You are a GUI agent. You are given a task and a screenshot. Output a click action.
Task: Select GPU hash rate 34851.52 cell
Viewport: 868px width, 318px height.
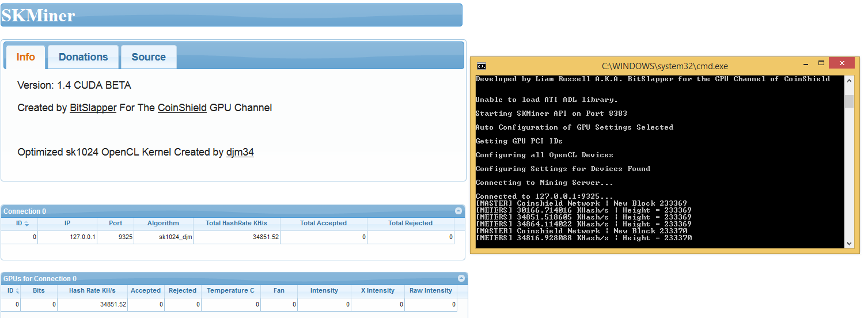click(93, 304)
